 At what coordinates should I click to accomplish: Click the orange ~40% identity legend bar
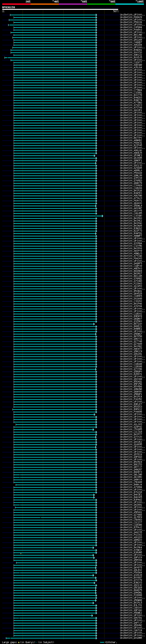(x=45, y=4)
